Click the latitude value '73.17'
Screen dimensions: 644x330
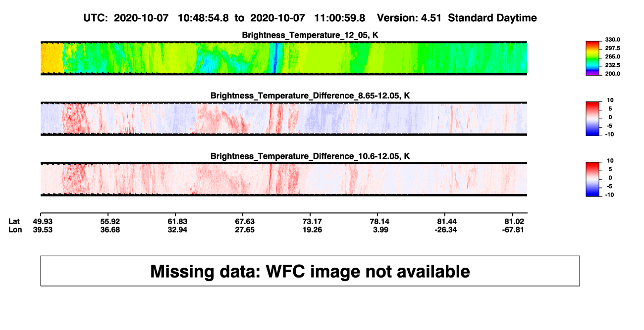312,221
